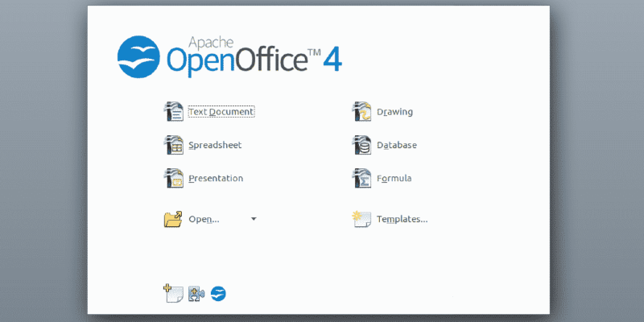The width and height of the screenshot is (644, 322).
Task: Launch Database from its text label
Action: pyautogui.click(x=397, y=146)
